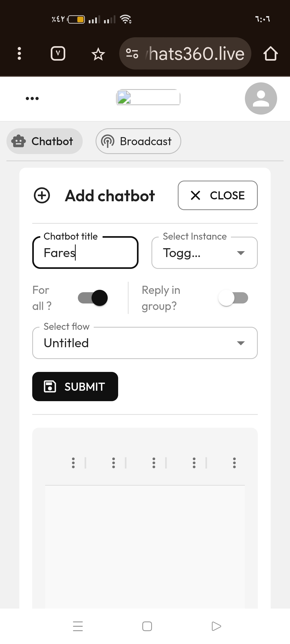Tap the browser tab switcher icon
The height and width of the screenshot is (644, 290).
click(58, 53)
